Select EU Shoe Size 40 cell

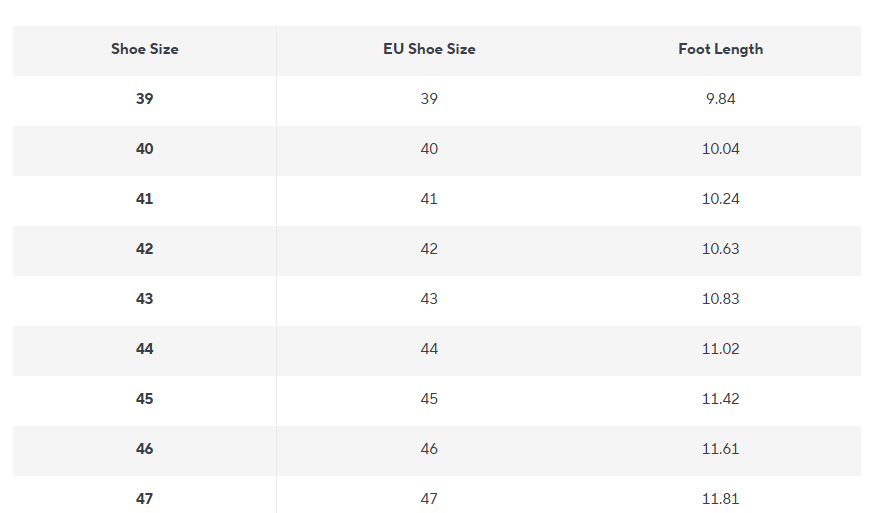429,149
